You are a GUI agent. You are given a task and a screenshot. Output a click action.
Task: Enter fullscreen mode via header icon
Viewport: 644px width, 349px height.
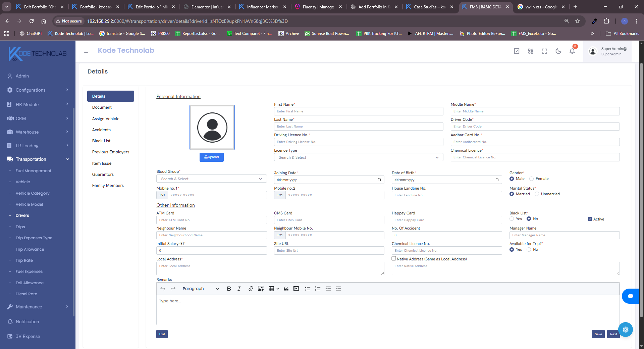(x=544, y=51)
